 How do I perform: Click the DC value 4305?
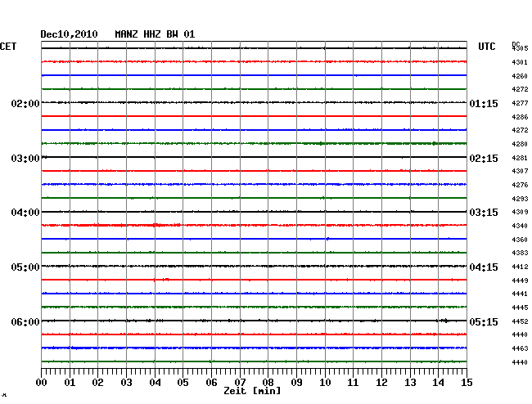[520, 49]
